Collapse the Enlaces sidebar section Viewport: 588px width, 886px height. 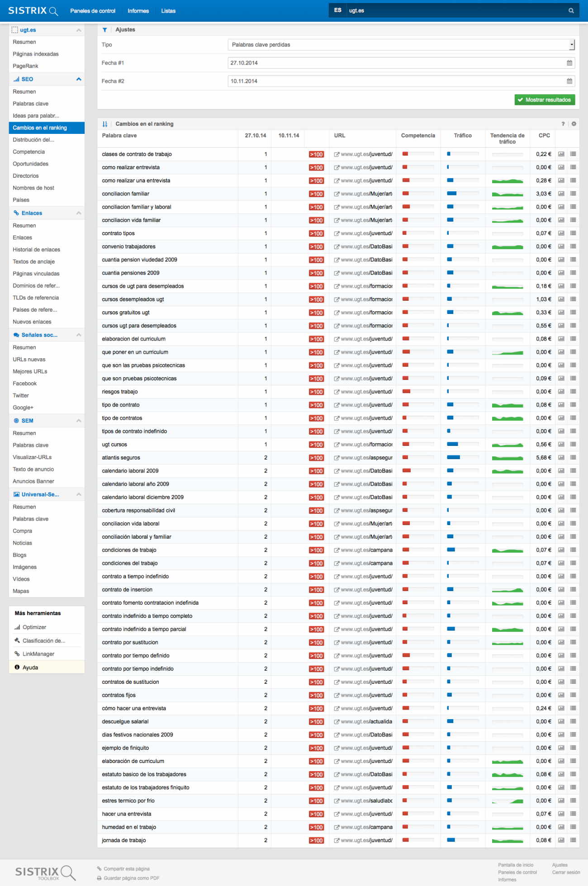[79, 213]
